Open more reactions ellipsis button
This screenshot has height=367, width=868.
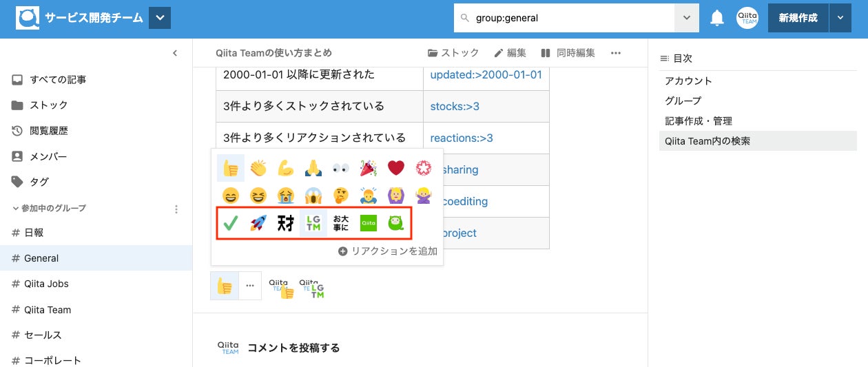coord(250,286)
